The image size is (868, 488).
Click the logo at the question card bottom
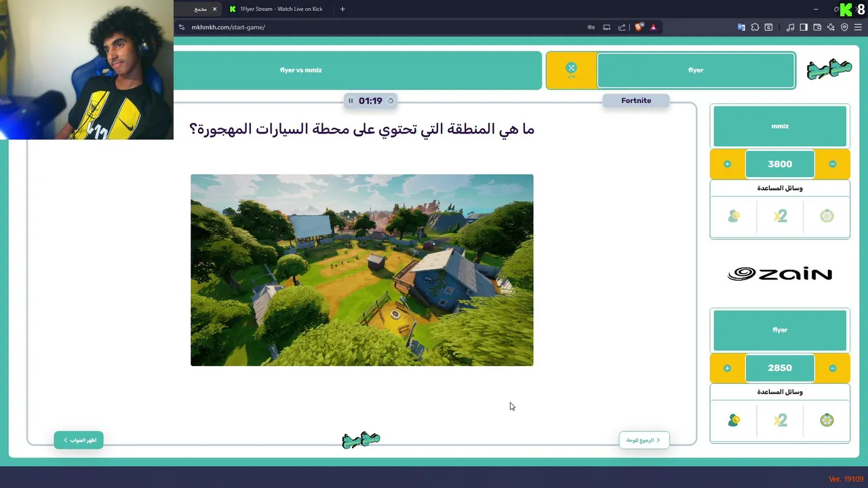[x=361, y=440]
